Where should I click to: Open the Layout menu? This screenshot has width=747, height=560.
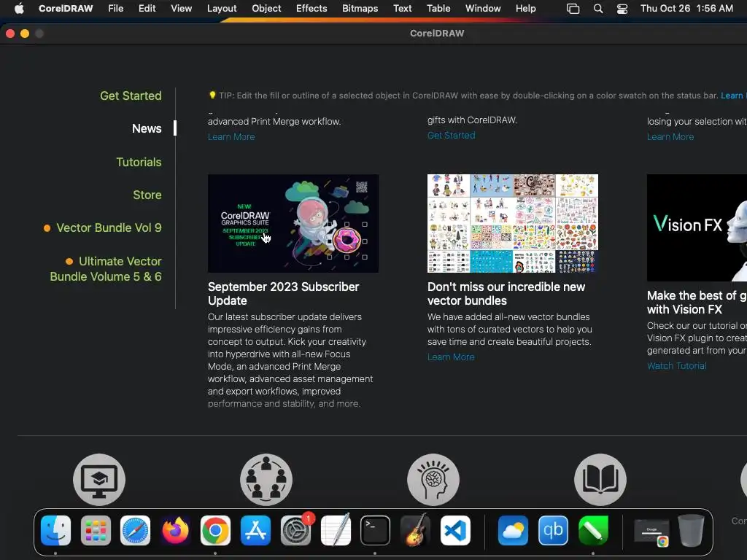(x=222, y=9)
